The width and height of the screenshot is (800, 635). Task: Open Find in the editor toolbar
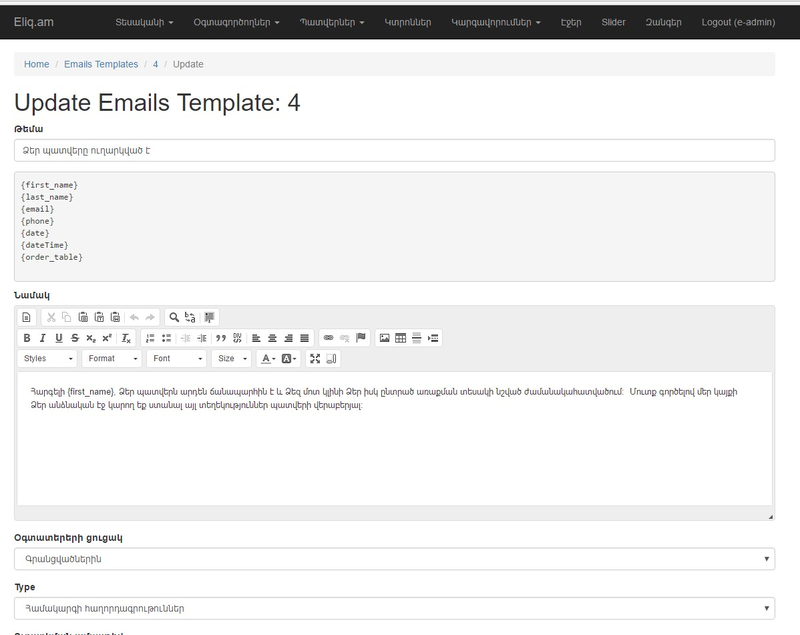[174, 317]
